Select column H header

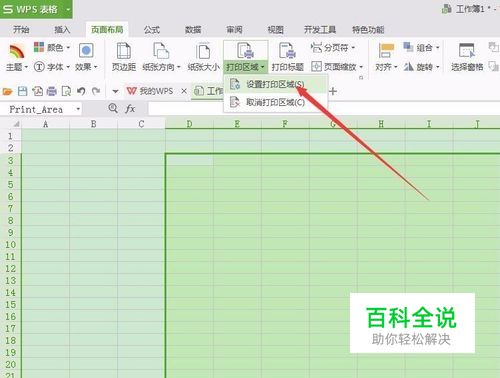click(381, 124)
